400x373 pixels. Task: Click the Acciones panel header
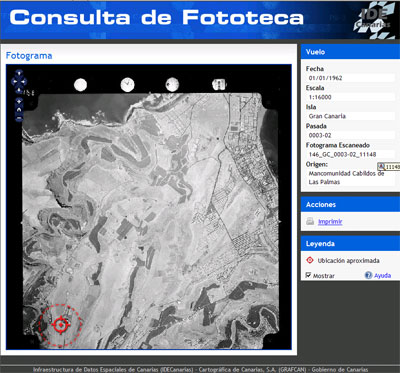[x=350, y=204]
